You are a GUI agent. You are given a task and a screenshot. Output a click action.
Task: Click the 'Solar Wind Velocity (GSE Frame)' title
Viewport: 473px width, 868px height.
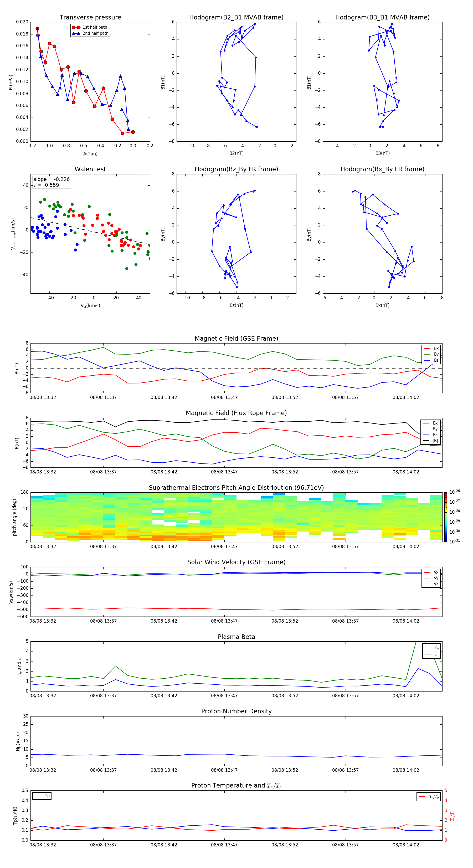tap(236, 562)
